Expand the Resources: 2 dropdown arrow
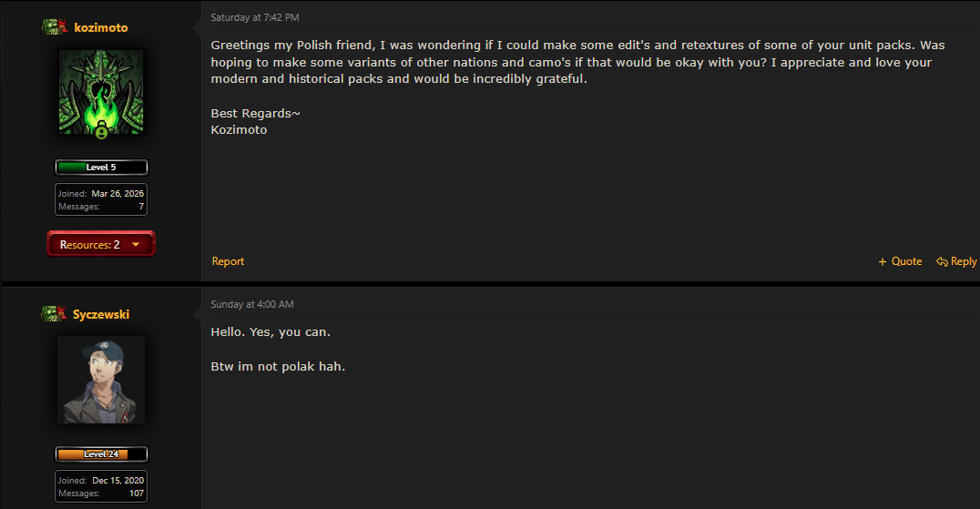The image size is (980, 509). (136, 244)
